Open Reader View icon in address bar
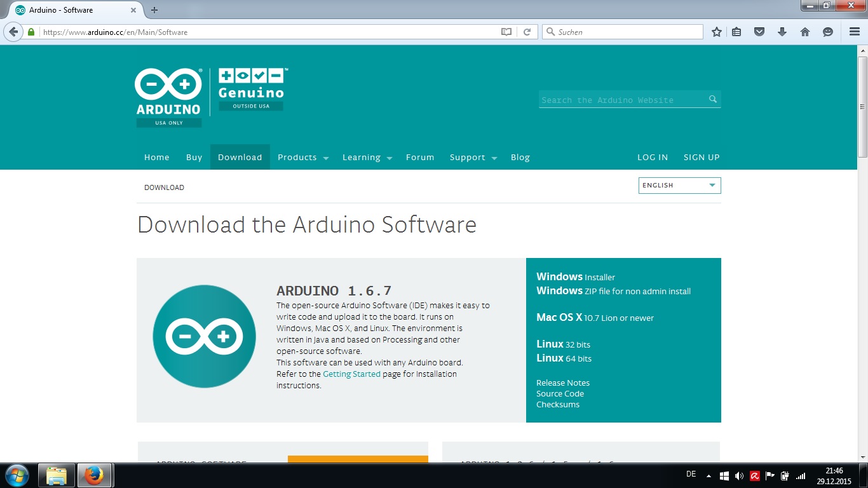Screen dimensions: 868x488 [506, 32]
